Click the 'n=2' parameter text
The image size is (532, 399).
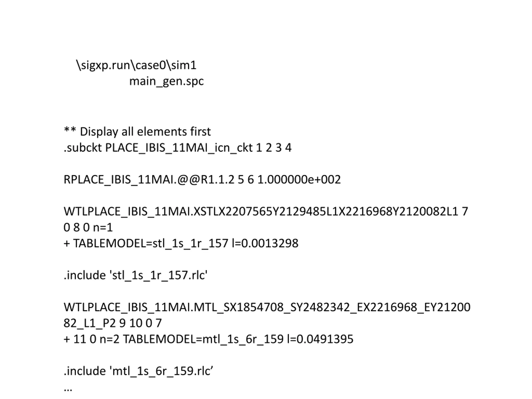(110, 339)
